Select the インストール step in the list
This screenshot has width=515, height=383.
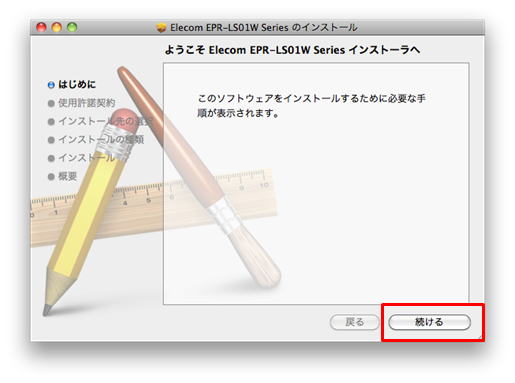[87, 157]
